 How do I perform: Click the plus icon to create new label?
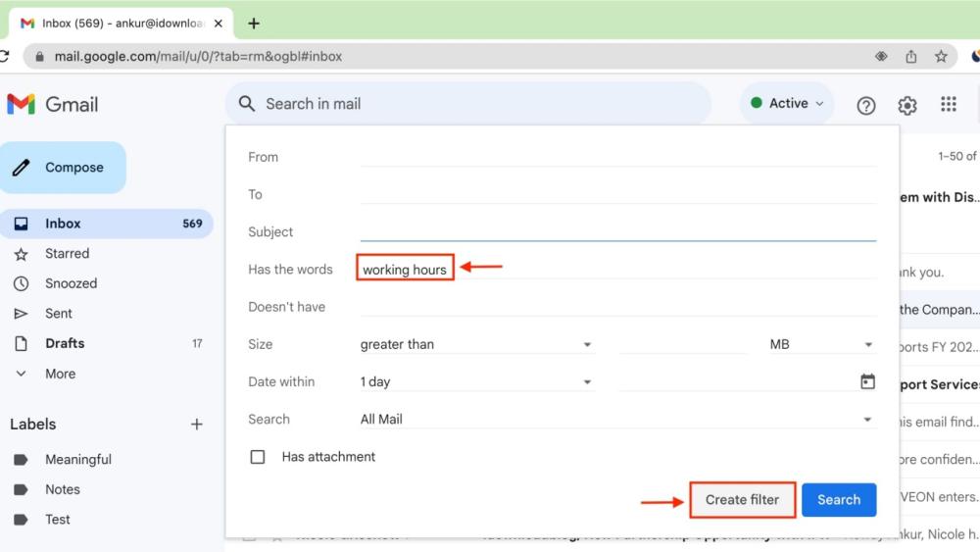point(196,425)
